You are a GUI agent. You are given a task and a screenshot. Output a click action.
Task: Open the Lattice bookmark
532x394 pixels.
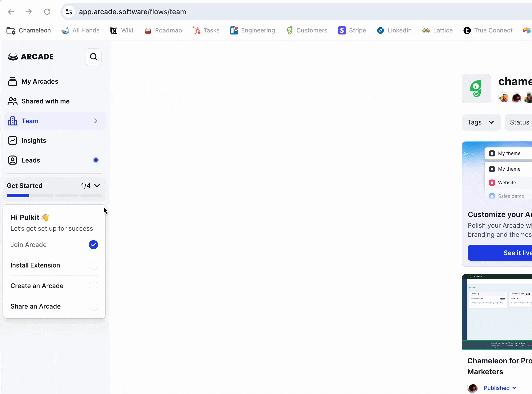click(x=438, y=30)
